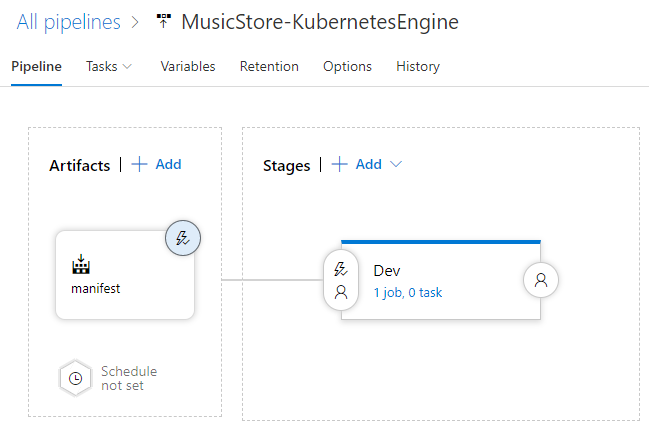Open post-deployment conditions for Dev stage
Viewport: 649px width, 436px height.
(x=541, y=280)
